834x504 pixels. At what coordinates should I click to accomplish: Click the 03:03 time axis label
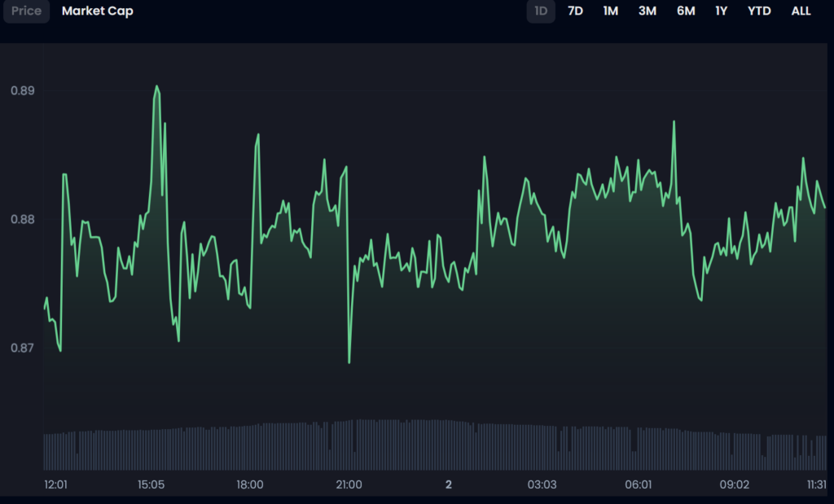point(542,484)
